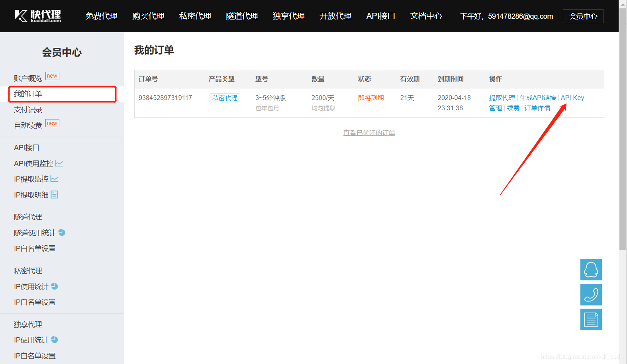This screenshot has height=364, width=627.
Task: Open API接口 in top navigation
Action: [381, 16]
